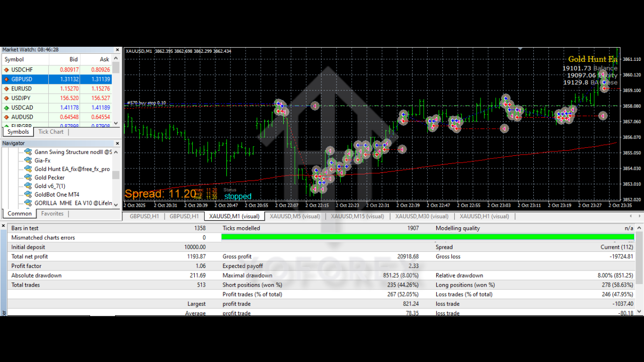Close the Navigator panel
The image size is (644, 362).
(x=118, y=143)
